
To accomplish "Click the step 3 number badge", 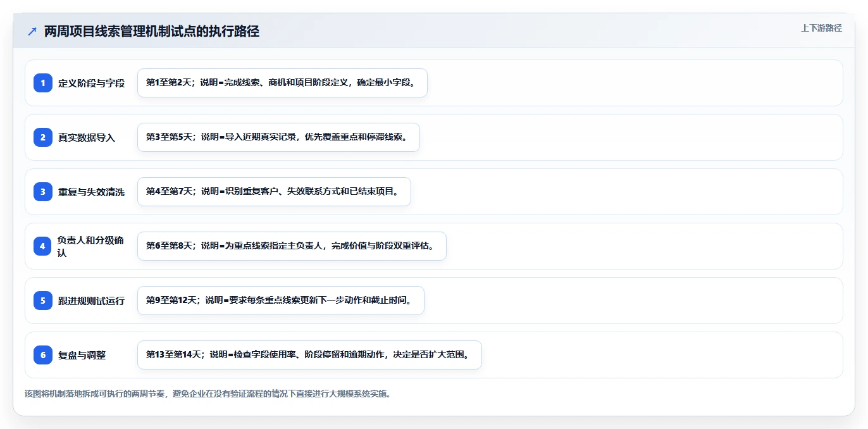I will click(x=43, y=192).
